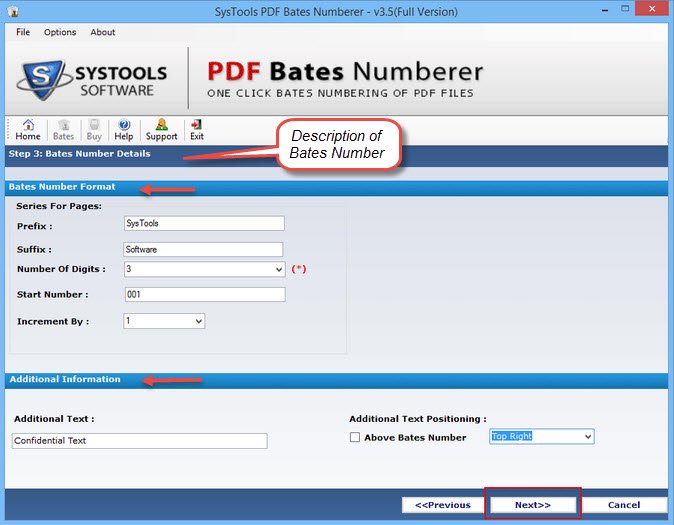Enable the Above Bates Number checkbox

tap(355, 437)
